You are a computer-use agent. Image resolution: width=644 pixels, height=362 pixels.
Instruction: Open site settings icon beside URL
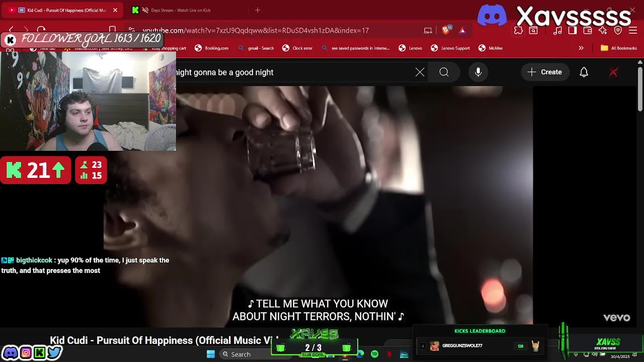tap(131, 30)
